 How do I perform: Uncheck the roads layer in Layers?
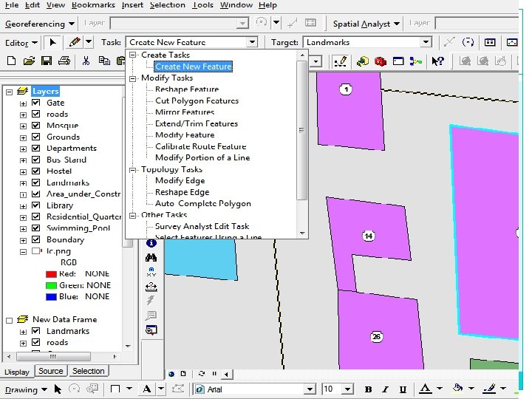[x=35, y=114]
